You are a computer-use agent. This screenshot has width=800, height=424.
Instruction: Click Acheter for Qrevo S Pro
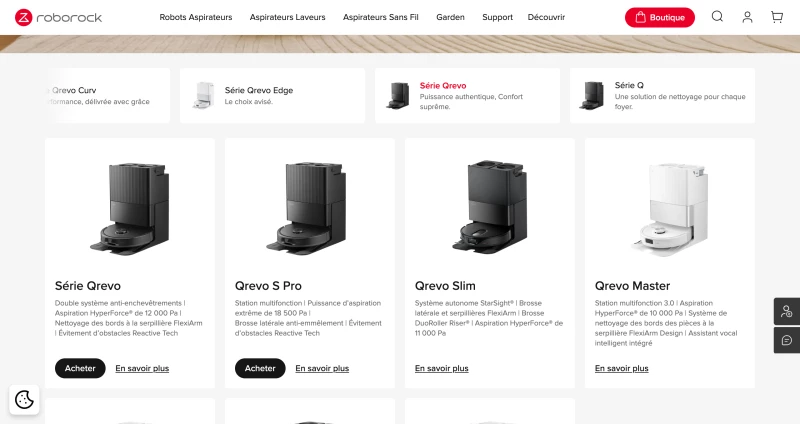(260, 368)
